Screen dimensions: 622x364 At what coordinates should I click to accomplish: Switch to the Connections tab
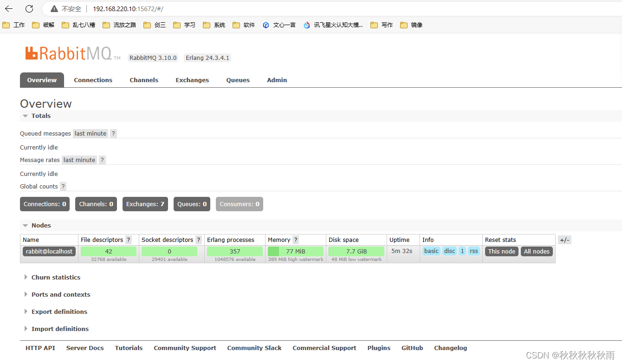click(93, 80)
